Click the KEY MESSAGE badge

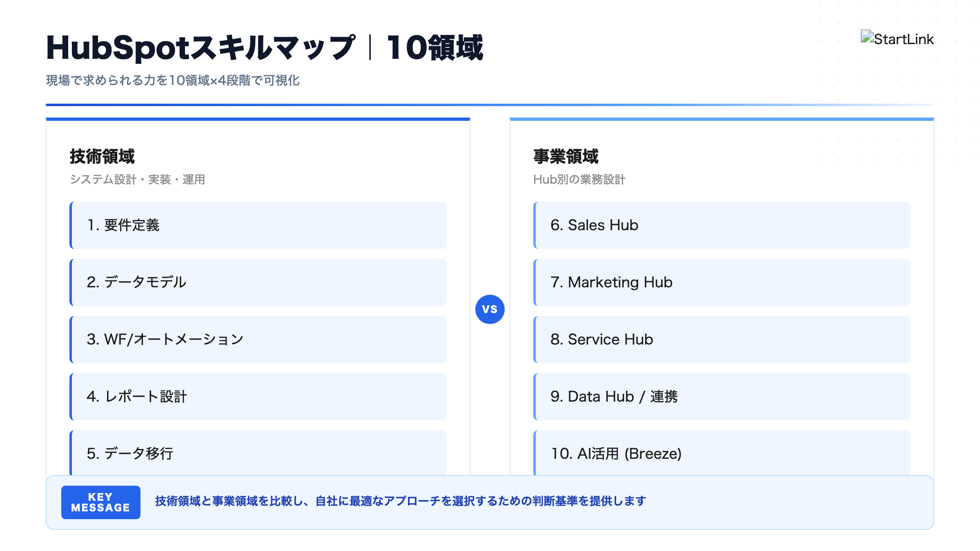[x=101, y=502]
